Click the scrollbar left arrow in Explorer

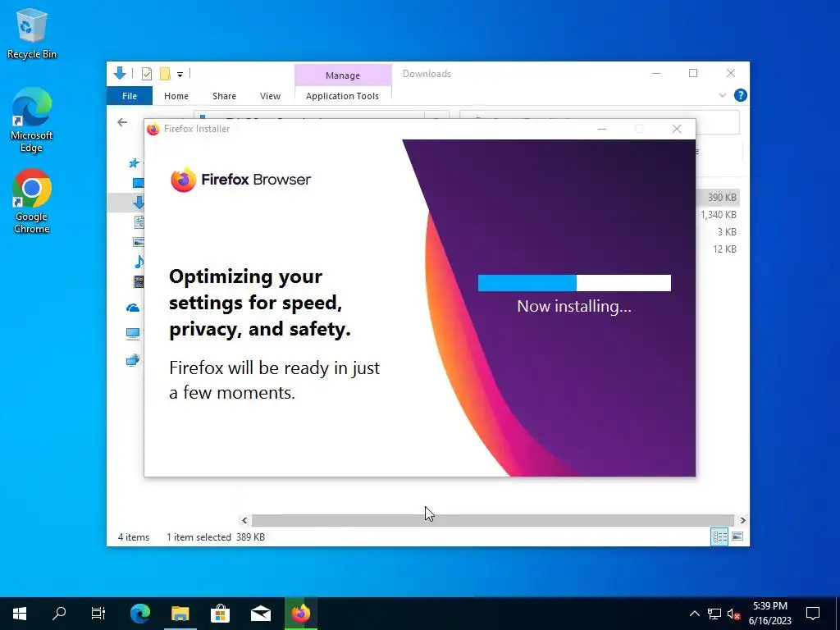point(244,520)
